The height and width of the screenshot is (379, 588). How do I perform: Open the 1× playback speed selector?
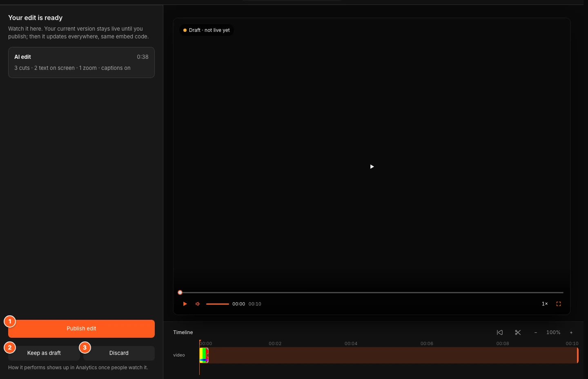pos(545,304)
